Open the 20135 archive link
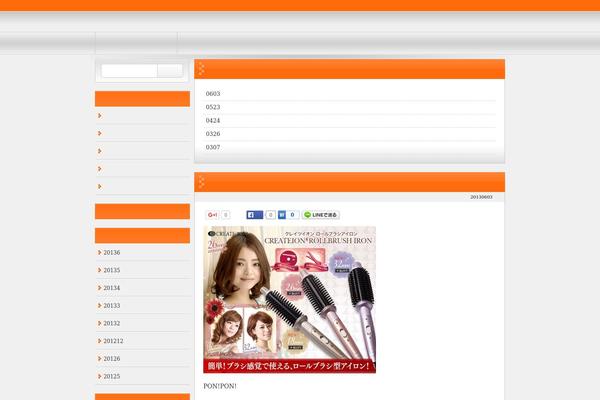This screenshot has height=400, width=600. tap(111, 270)
